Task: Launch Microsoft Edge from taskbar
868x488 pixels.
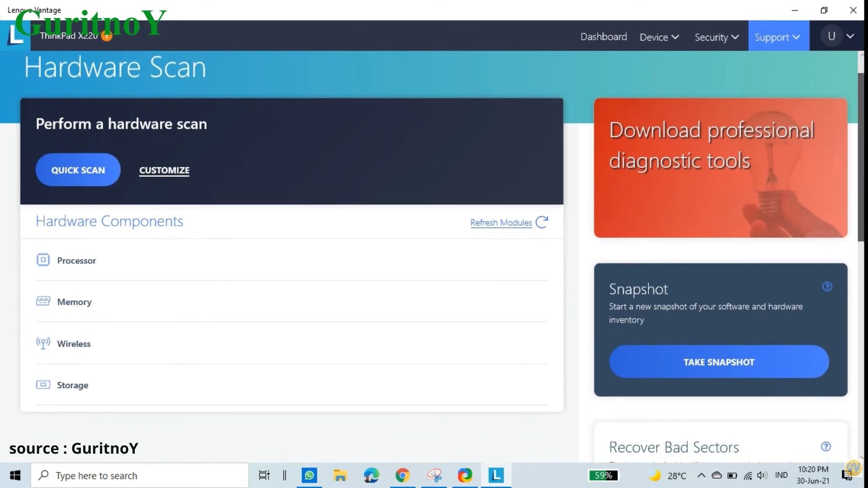Action: [x=371, y=475]
